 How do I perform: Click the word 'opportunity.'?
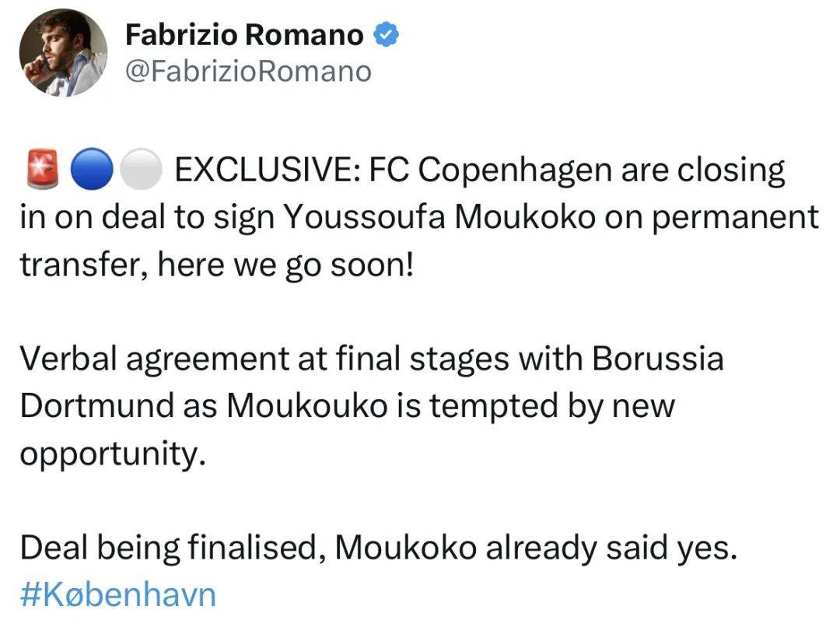(x=112, y=454)
